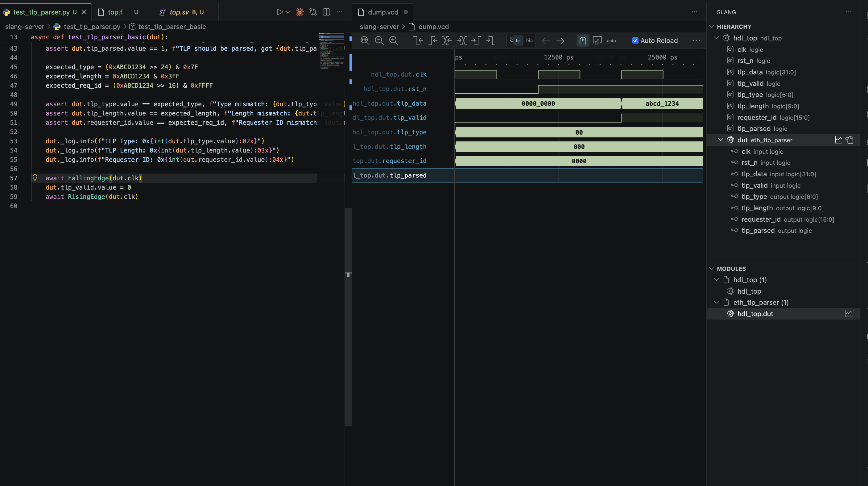The width and height of the screenshot is (868, 486).
Task: Show dut instance in waveform icon
Action: point(838,140)
